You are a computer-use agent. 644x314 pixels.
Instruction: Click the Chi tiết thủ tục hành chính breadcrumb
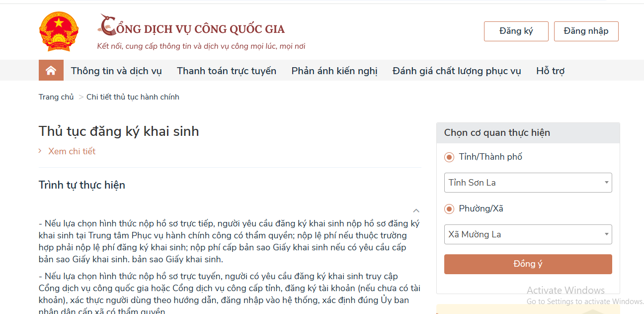(133, 97)
